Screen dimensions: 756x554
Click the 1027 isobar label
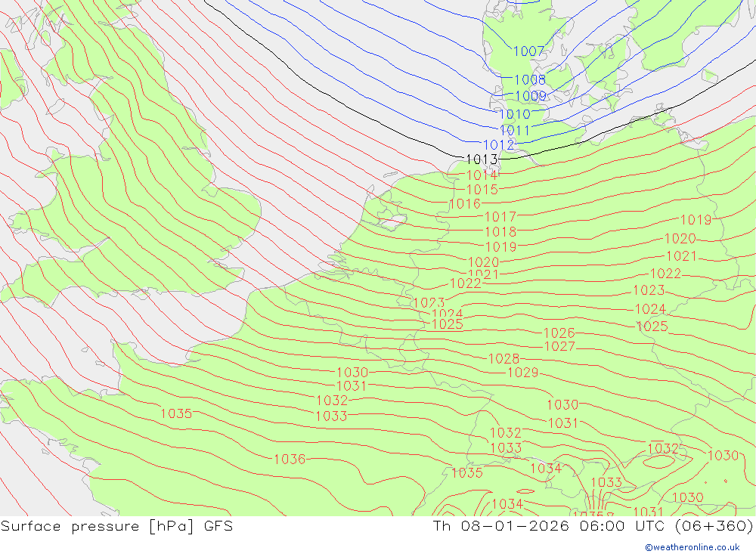[x=559, y=347]
